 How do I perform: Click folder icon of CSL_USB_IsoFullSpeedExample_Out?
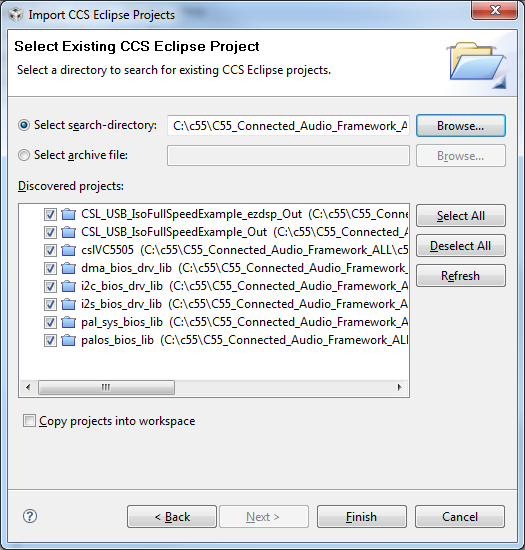pyautogui.click(x=69, y=232)
